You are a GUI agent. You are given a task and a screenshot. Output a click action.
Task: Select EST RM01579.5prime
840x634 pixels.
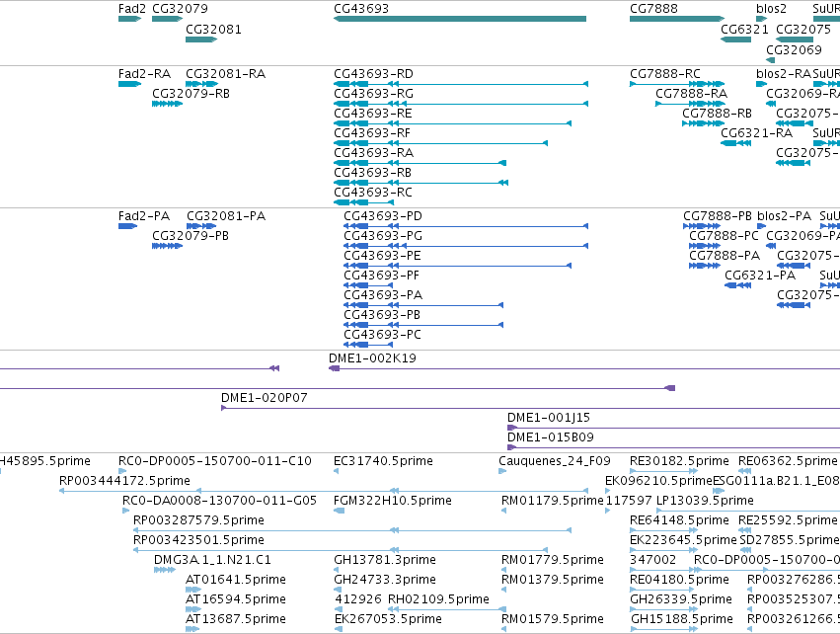504,629
